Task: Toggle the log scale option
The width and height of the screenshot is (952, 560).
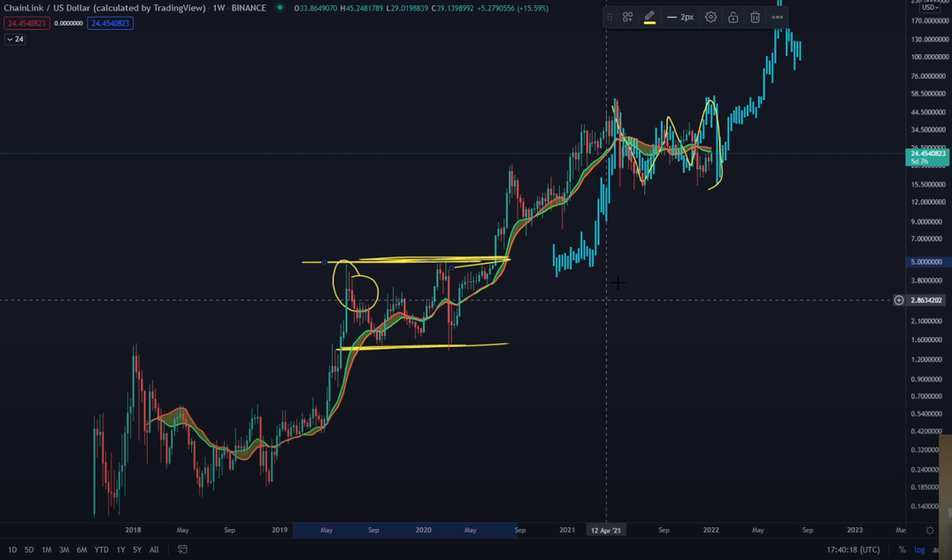Action: (x=919, y=549)
